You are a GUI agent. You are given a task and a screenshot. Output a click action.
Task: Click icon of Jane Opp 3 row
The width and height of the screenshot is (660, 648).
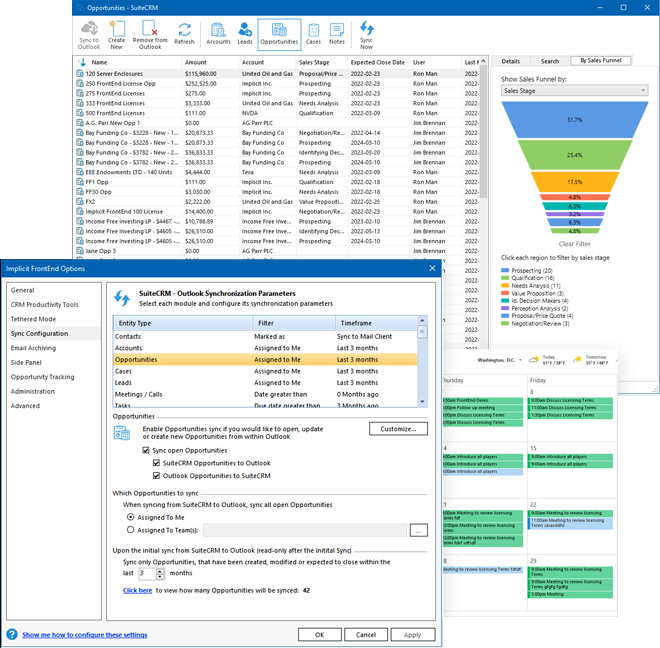click(80, 251)
